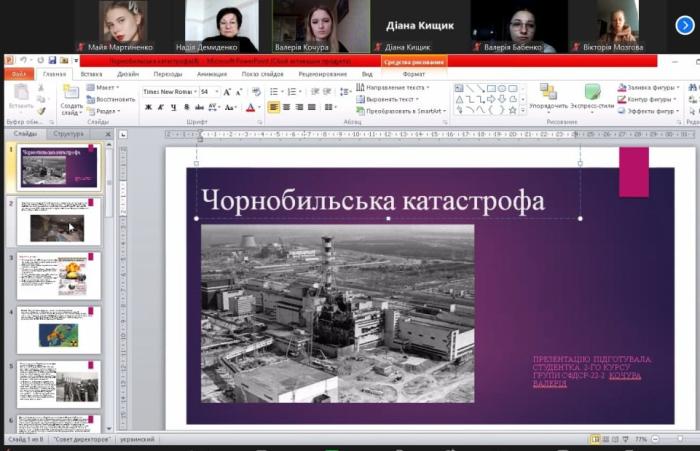Select the down arrow shape in the gallery
The image size is (700, 451).
tap(502, 99)
